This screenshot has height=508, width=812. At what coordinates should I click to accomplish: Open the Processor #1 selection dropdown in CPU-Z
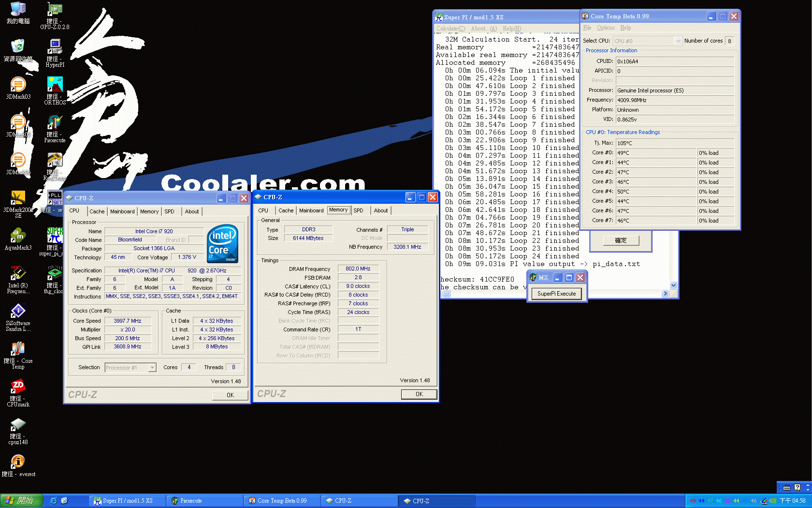point(152,368)
